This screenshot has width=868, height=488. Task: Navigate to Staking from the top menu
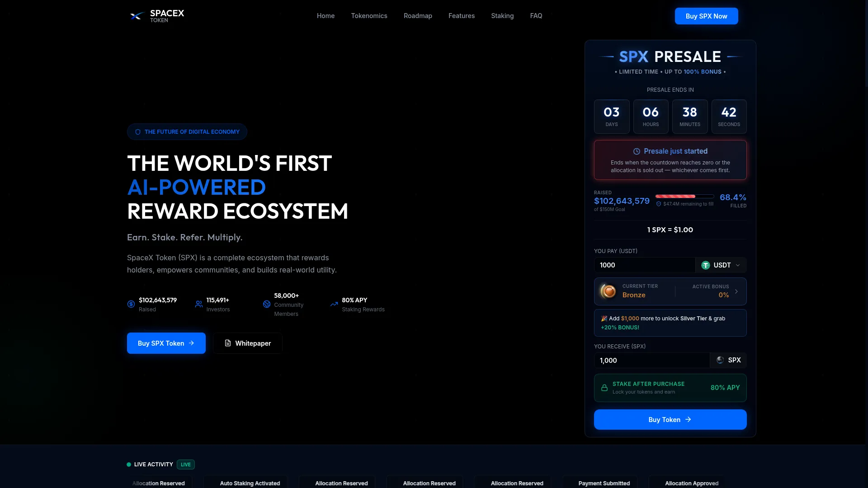pos(502,16)
